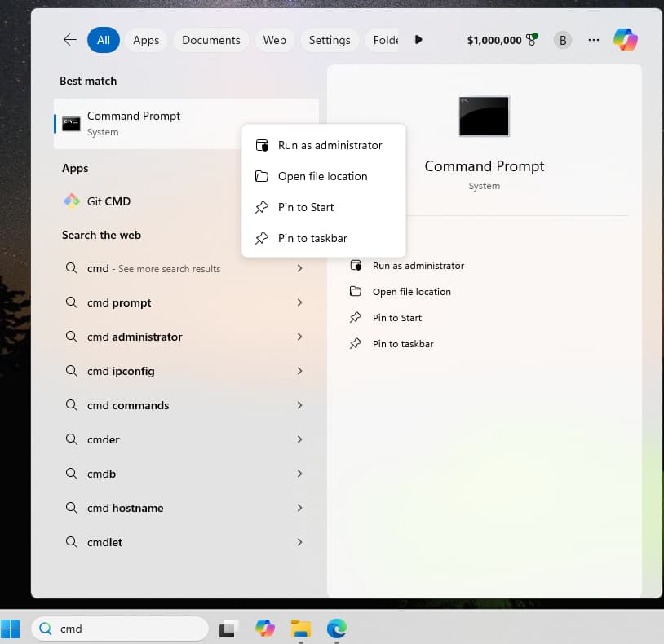This screenshot has width=664, height=644.
Task: Launch Copilot from the taskbar
Action: click(265, 629)
